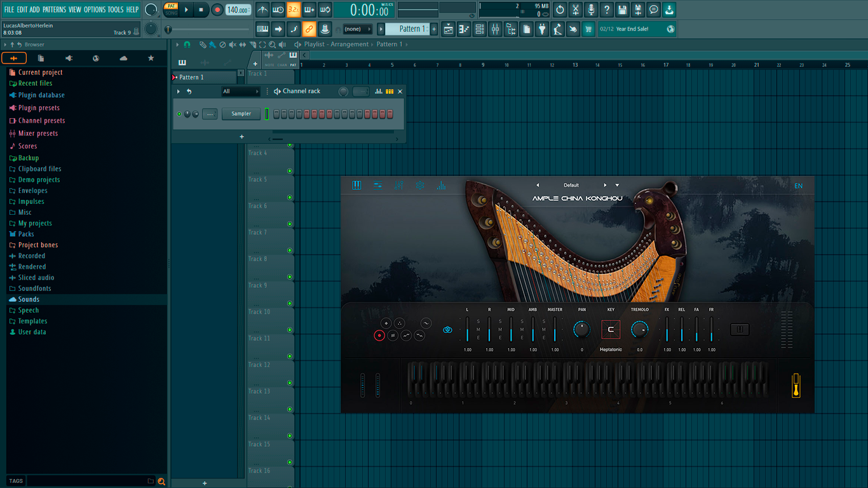Toggle the orange link icon in toolbar

pos(309,29)
